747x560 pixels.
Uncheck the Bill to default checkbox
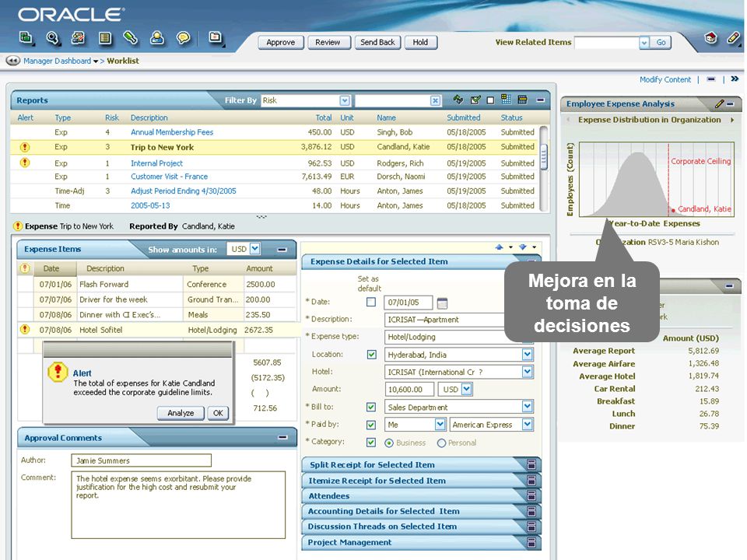coord(371,407)
